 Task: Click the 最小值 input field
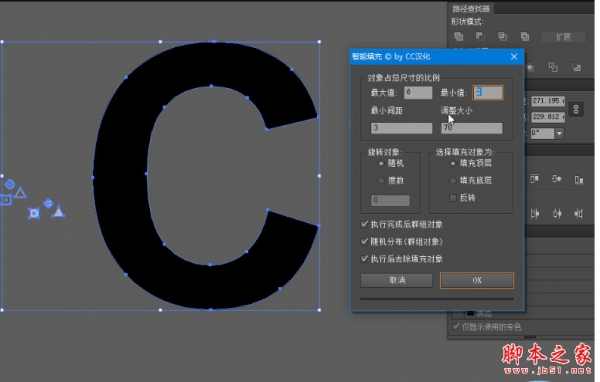click(488, 93)
